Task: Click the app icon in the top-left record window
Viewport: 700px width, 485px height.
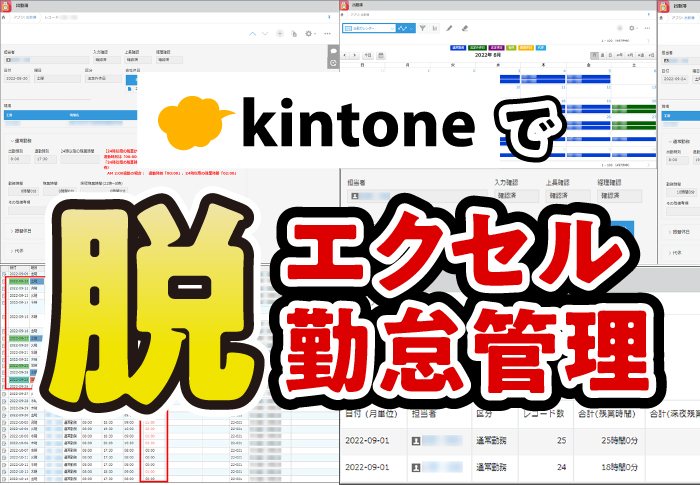Action: [x=6, y=6]
